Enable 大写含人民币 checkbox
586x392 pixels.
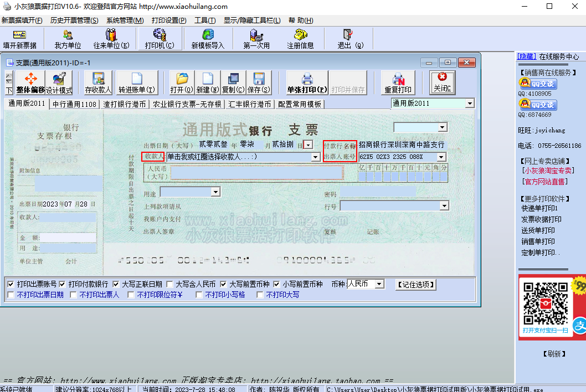(x=169, y=285)
